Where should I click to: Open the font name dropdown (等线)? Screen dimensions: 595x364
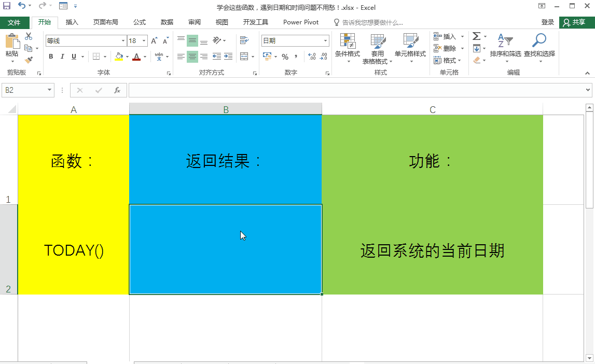pos(123,40)
